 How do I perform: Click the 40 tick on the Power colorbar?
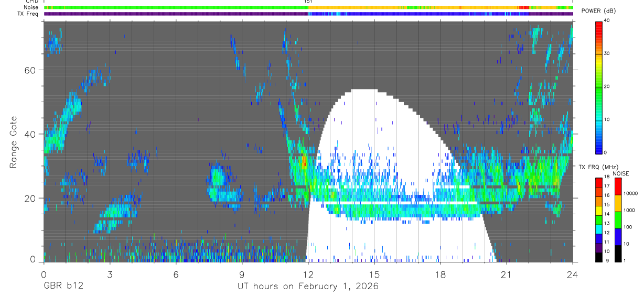tap(607, 21)
